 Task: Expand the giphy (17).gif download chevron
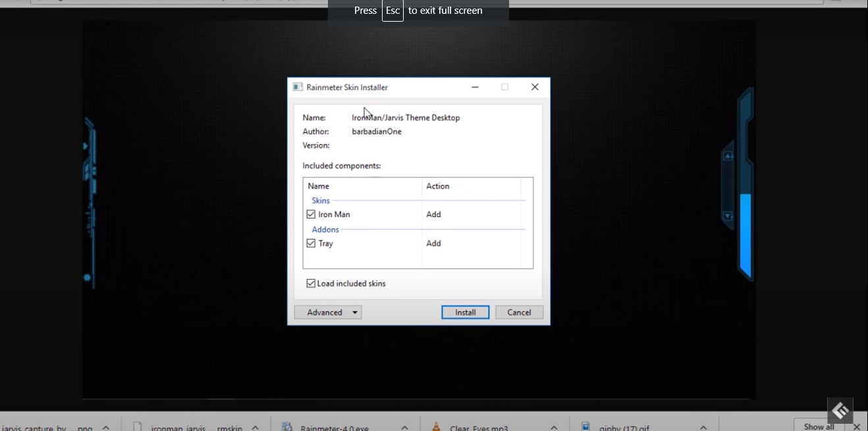704,428
